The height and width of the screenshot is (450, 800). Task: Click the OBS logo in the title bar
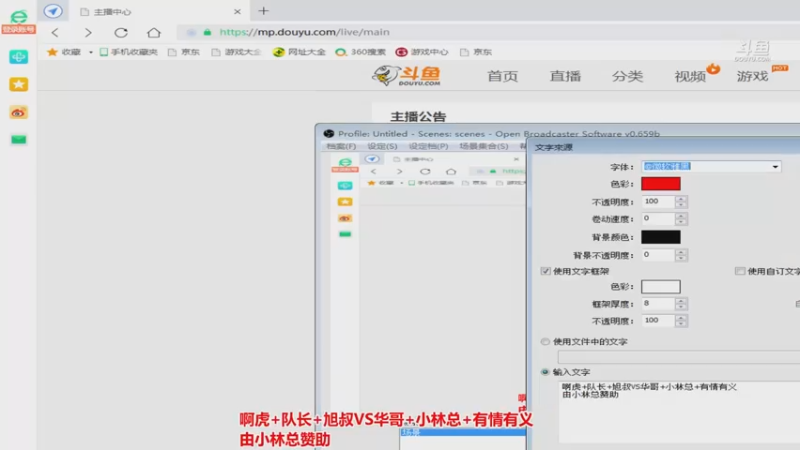[329, 134]
